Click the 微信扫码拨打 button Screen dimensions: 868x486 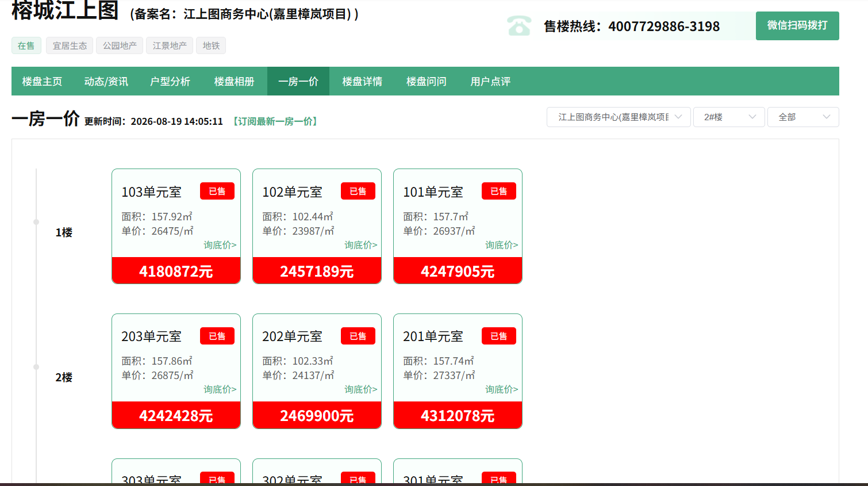click(797, 26)
